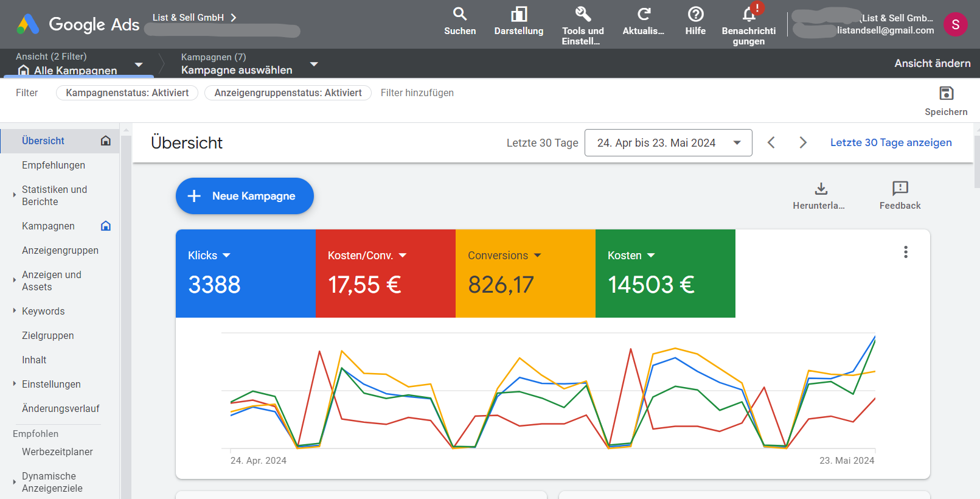Click the Empfohlen section heading

(x=36, y=434)
